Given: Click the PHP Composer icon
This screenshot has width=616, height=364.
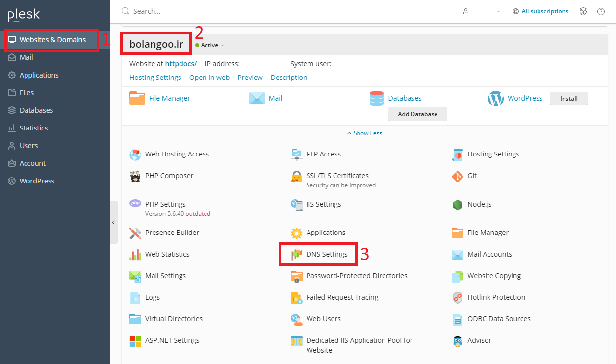Looking at the screenshot, I should tap(135, 176).
